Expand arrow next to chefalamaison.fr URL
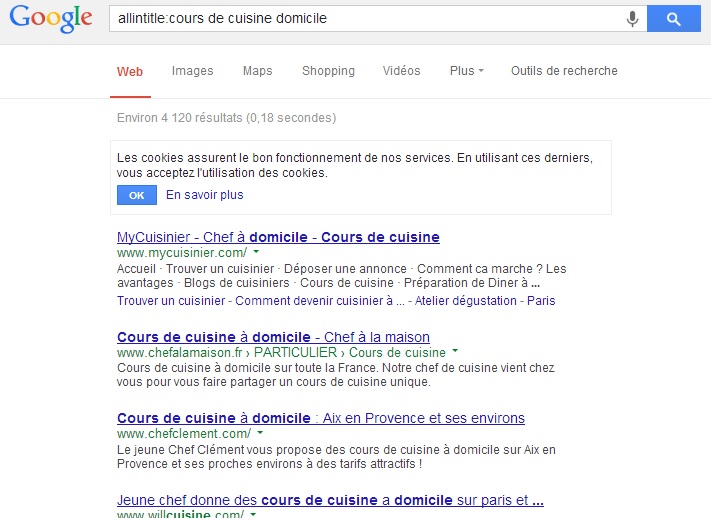 tap(455, 351)
